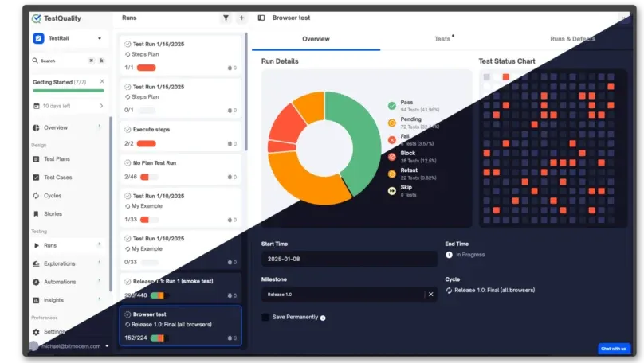Screen dimensions: 644x363
Task: Click the Search field in the sidebar
Action: 69,60
